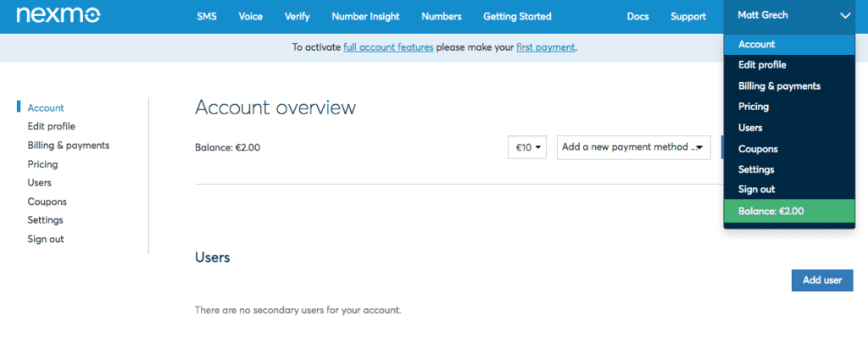The width and height of the screenshot is (868, 342).
Task: Click the 'Users' section heading
Action: [x=213, y=257]
